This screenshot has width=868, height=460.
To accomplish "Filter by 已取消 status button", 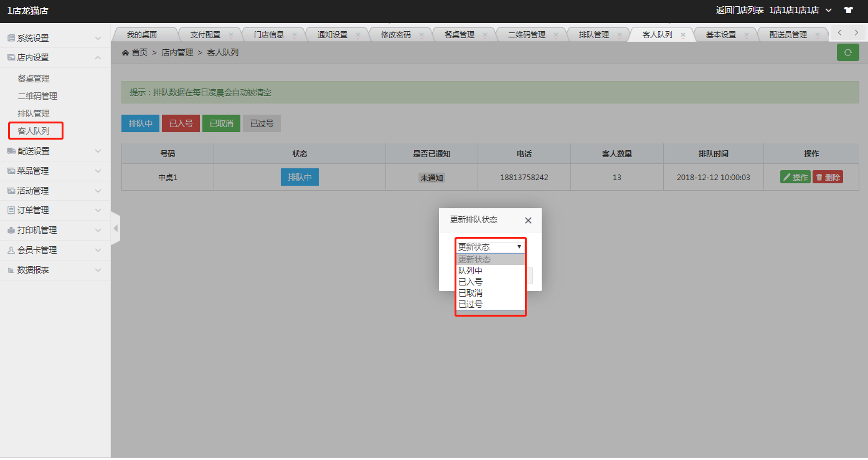I will tap(221, 123).
